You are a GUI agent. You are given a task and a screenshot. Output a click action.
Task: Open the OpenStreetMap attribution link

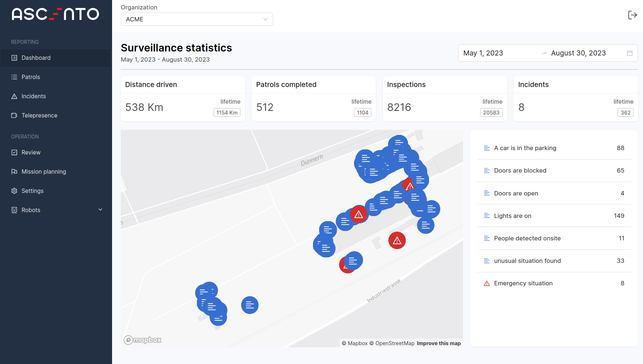click(395, 343)
